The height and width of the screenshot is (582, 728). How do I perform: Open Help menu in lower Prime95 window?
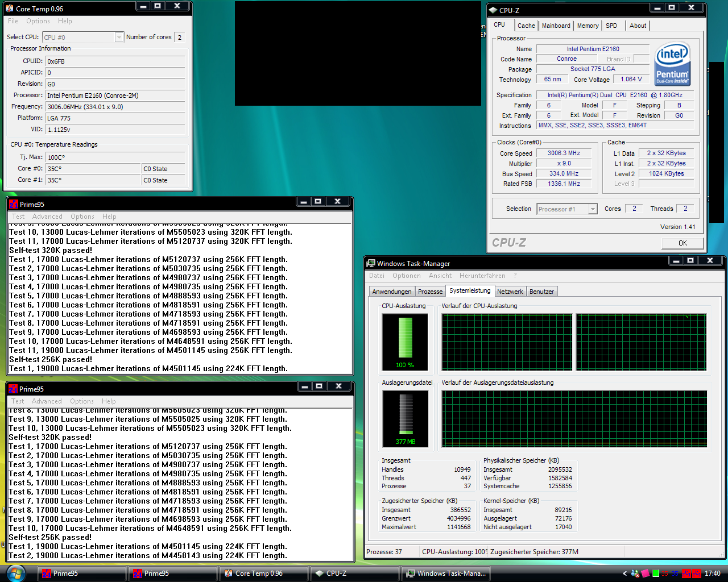(109, 401)
